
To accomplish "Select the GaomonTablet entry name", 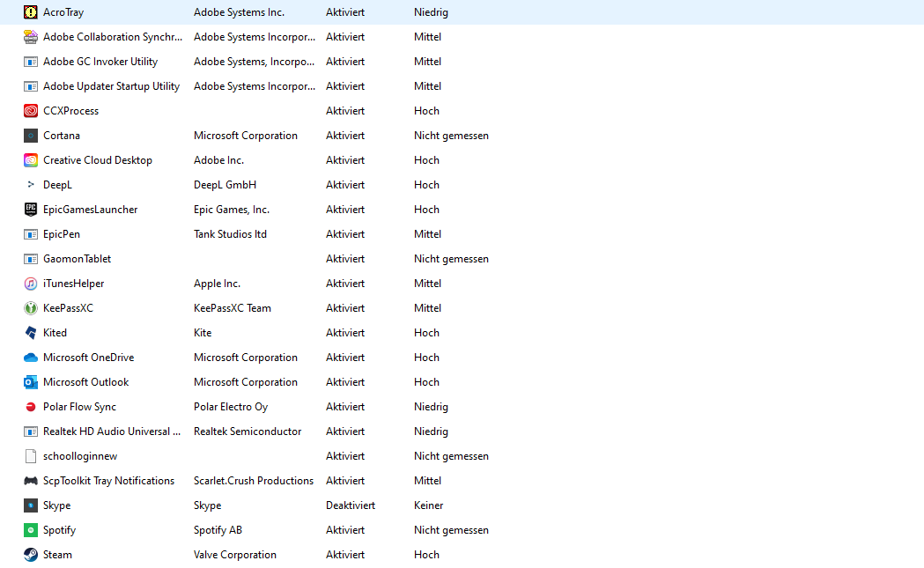I will [77, 259].
